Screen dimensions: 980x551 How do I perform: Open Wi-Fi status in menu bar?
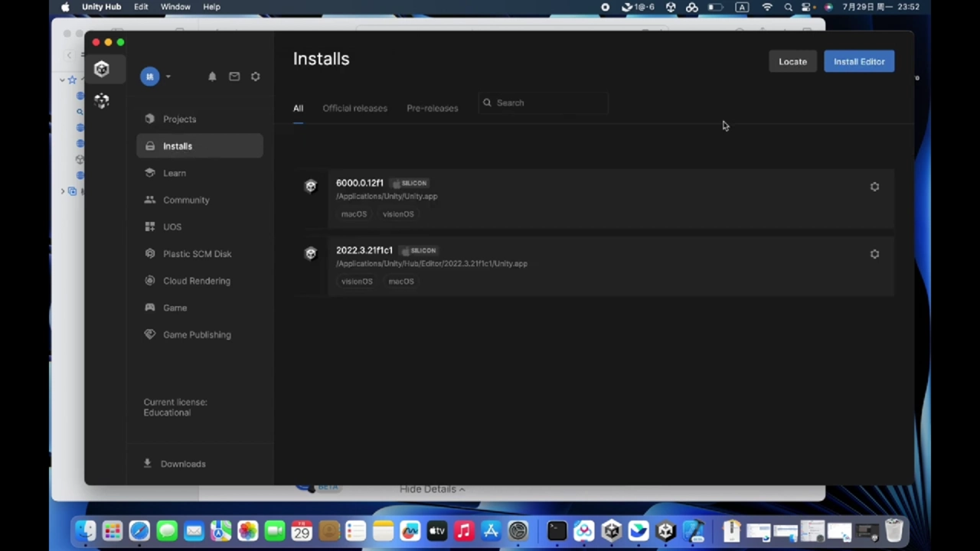pos(767,7)
